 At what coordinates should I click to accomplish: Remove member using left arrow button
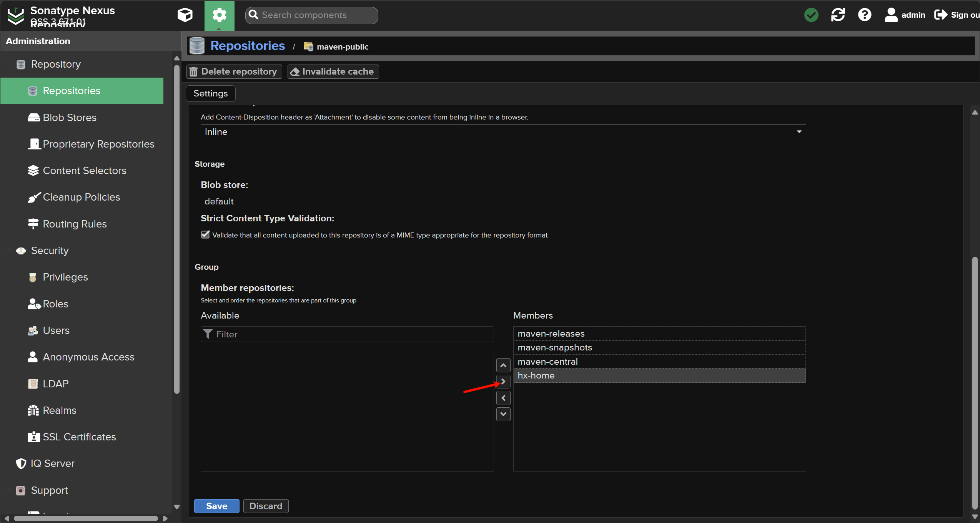[x=503, y=398]
